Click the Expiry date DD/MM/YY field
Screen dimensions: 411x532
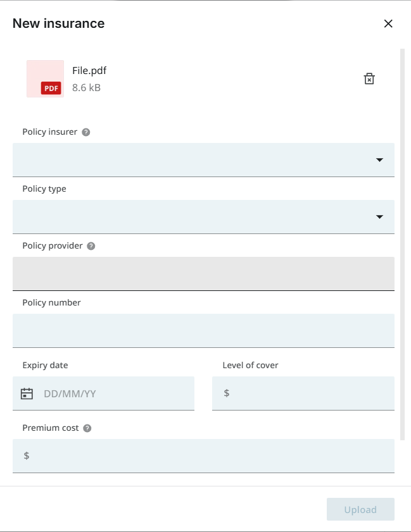point(104,393)
